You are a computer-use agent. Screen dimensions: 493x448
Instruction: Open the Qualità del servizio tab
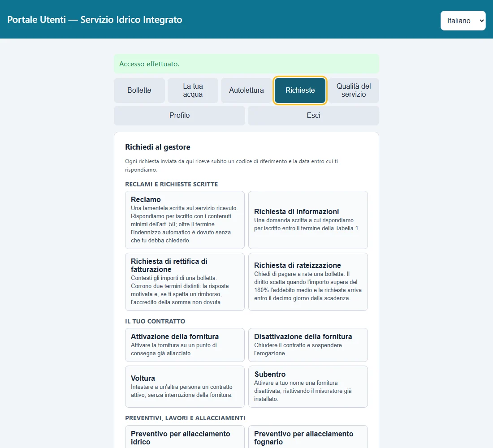[x=354, y=90]
